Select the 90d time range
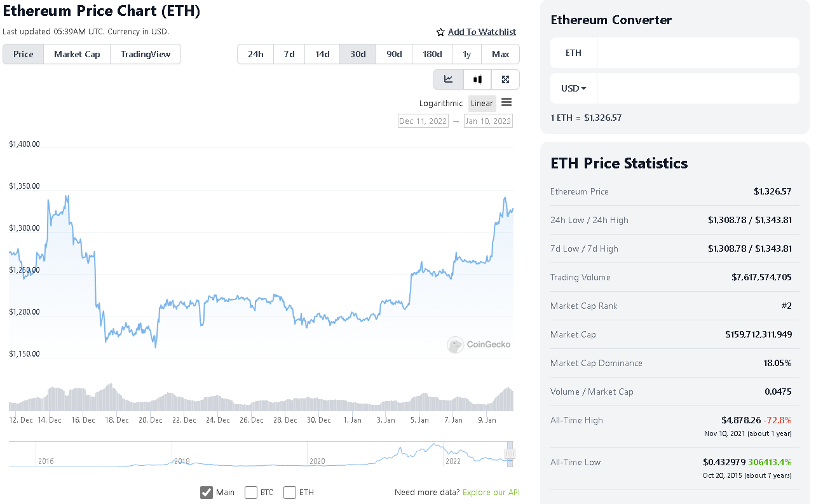The width and height of the screenshot is (816, 504). 394,54
